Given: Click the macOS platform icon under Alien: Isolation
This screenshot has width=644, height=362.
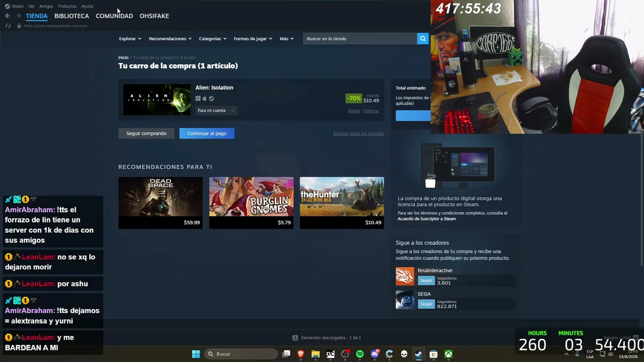Looking at the screenshot, I should (205, 99).
